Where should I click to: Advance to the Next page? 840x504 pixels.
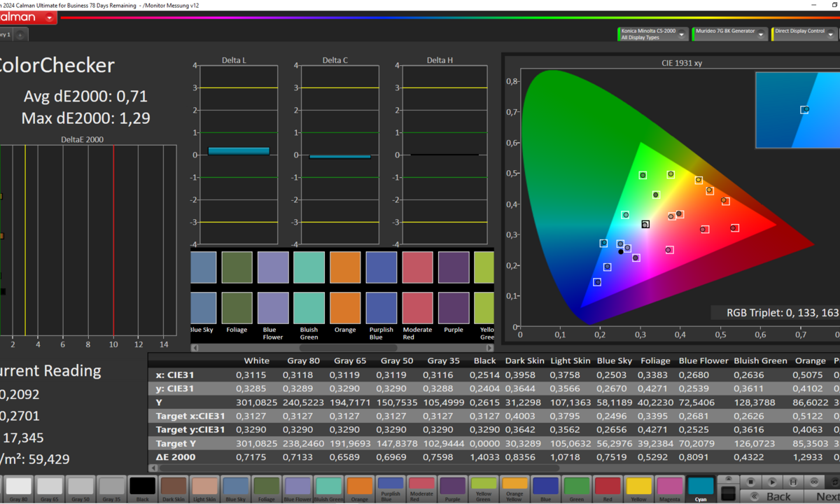(x=822, y=496)
